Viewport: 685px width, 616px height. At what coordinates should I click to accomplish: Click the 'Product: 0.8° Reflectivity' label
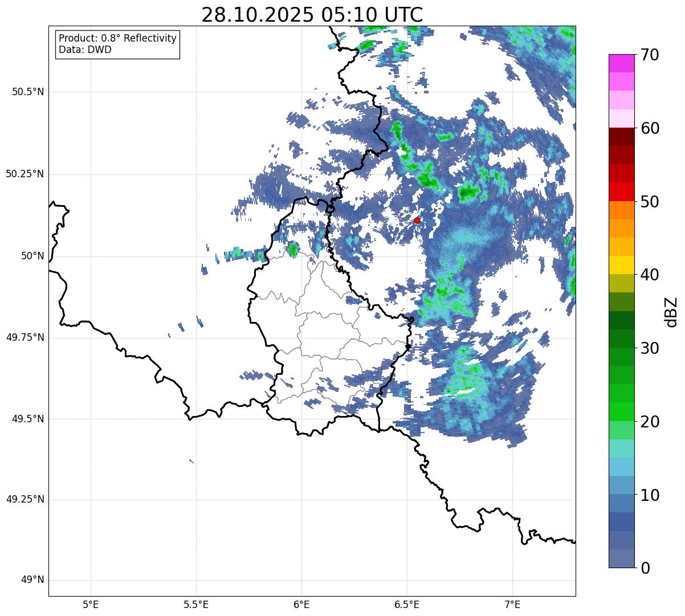tap(118, 38)
